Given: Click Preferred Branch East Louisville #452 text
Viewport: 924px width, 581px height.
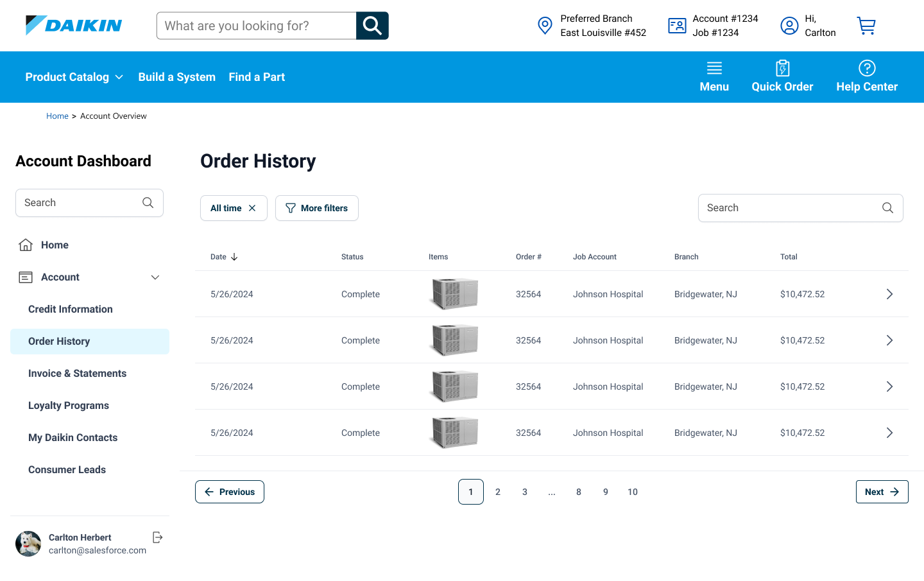Looking at the screenshot, I should [x=603, y=26].
